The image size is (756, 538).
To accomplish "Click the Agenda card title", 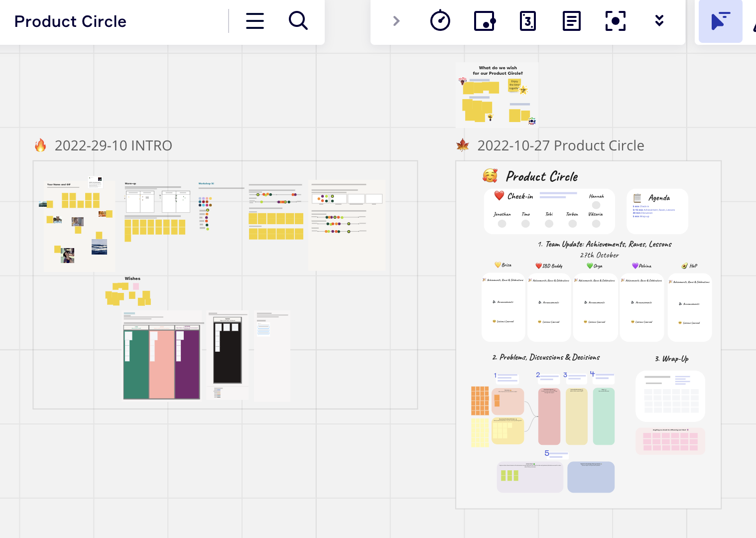I will [659, 198].
